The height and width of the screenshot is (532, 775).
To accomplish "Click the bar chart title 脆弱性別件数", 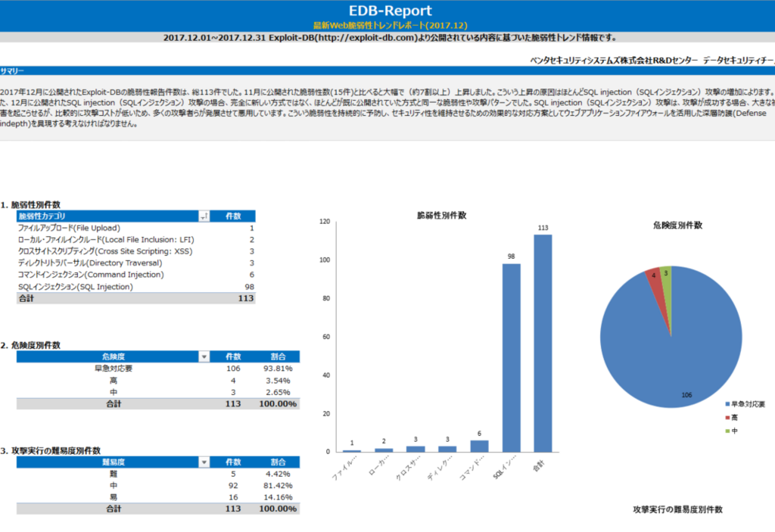I will (x=442, y=215).
